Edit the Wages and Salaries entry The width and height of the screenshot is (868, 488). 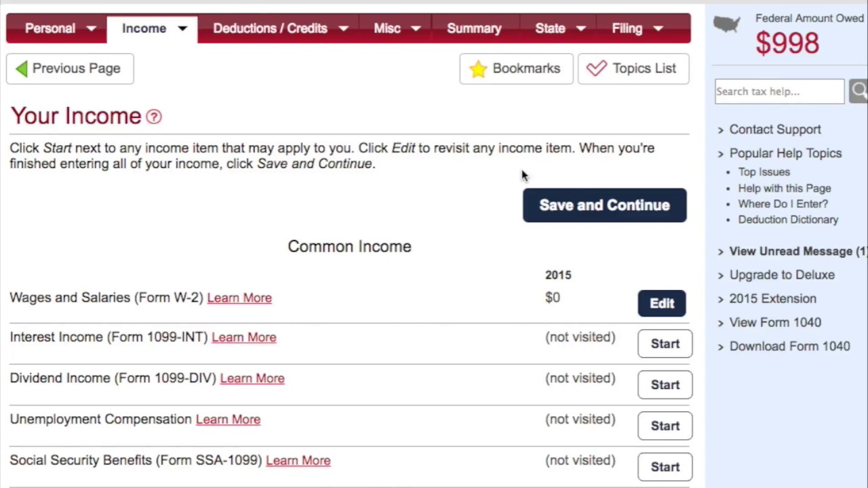click(x=662, y=304)
